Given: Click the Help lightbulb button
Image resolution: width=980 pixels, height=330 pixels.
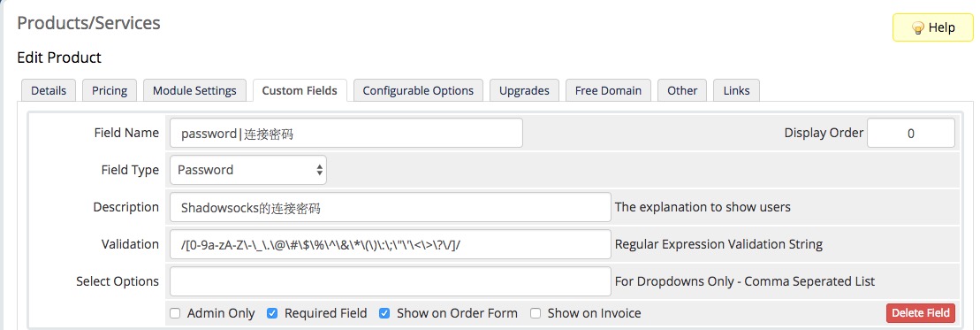Looking at the screenshot, I should pos(932,27).
